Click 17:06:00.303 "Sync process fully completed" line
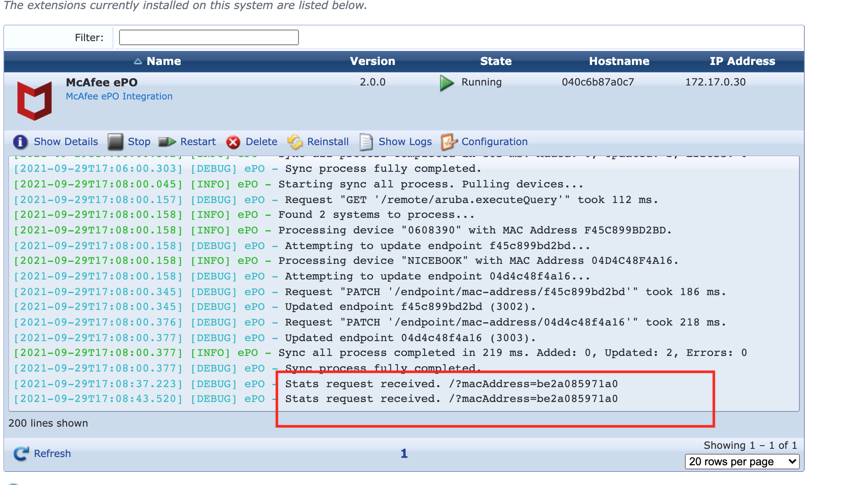This screenshot has width=868, height=485. pyautogui.click(x=247, y=169)
